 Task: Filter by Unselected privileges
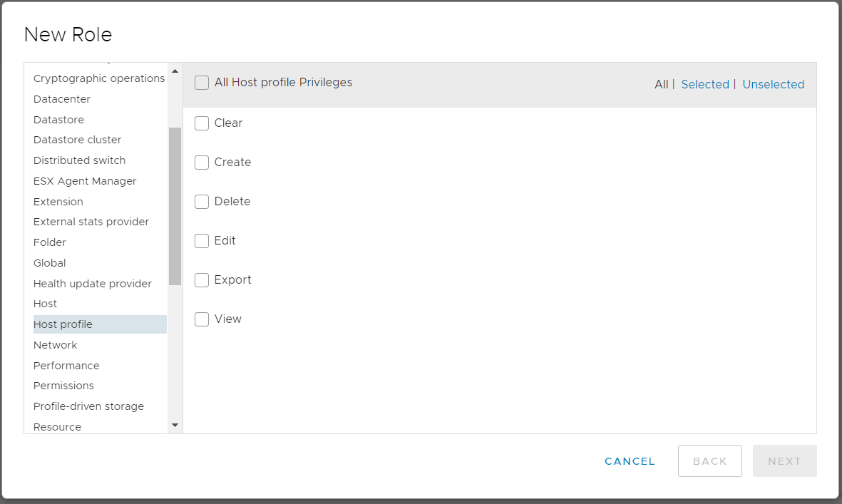coord(773,84)
